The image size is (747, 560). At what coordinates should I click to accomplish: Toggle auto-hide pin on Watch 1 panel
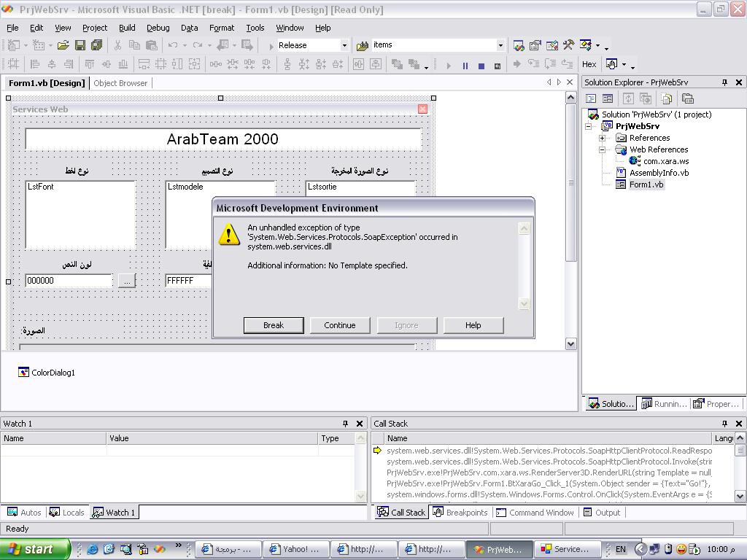point(345,424)
